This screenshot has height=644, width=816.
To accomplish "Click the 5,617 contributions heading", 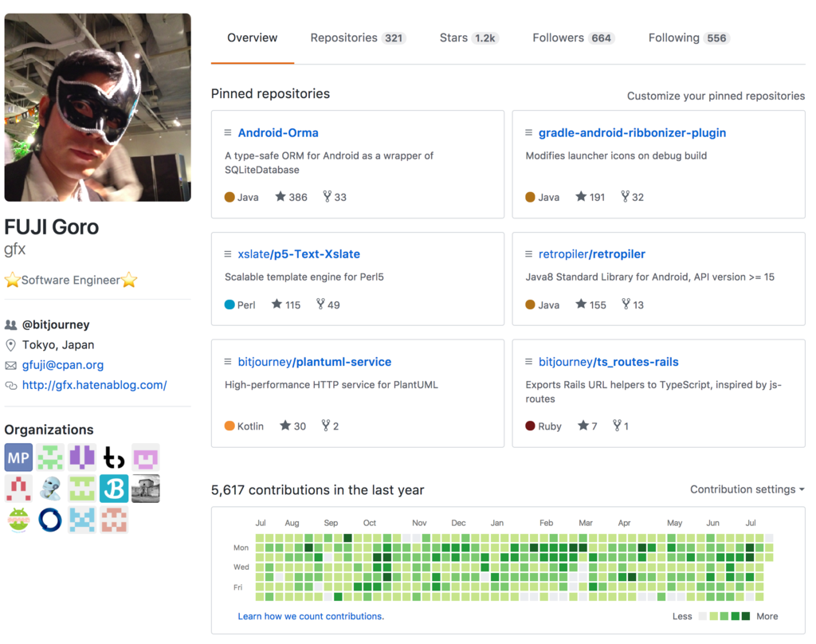I will click(x=317, y=490).
